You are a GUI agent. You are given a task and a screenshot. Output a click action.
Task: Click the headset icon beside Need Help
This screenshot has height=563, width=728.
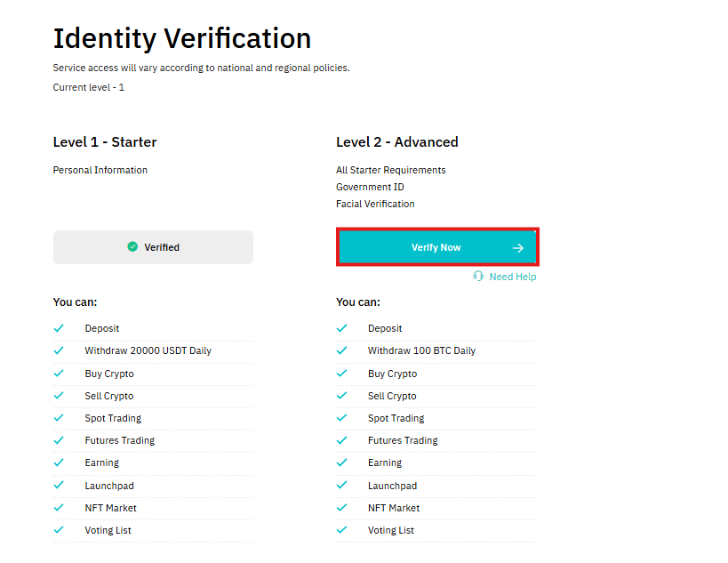pyautogui.click(x=477, y=277)
